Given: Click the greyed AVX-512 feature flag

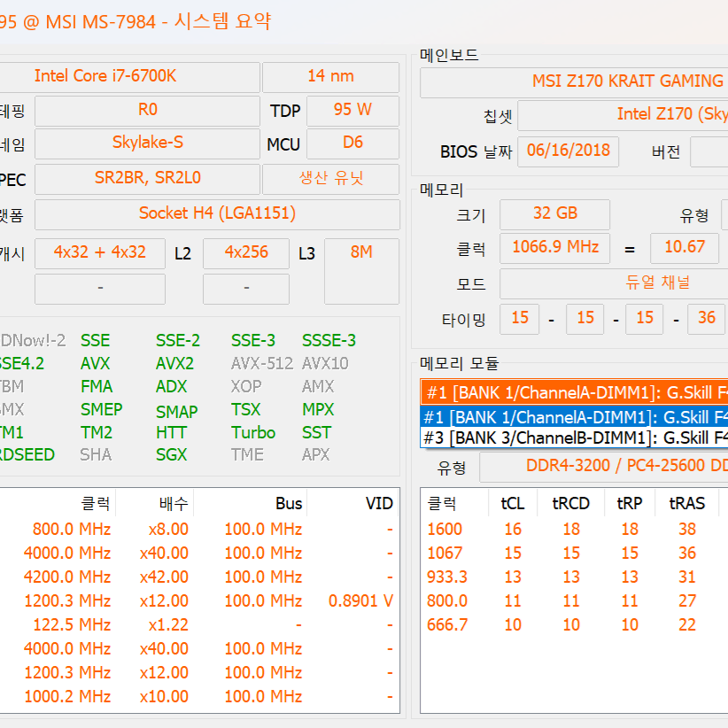Looking at the screenshot, I should pyautogui.click(x=262, y=363).
